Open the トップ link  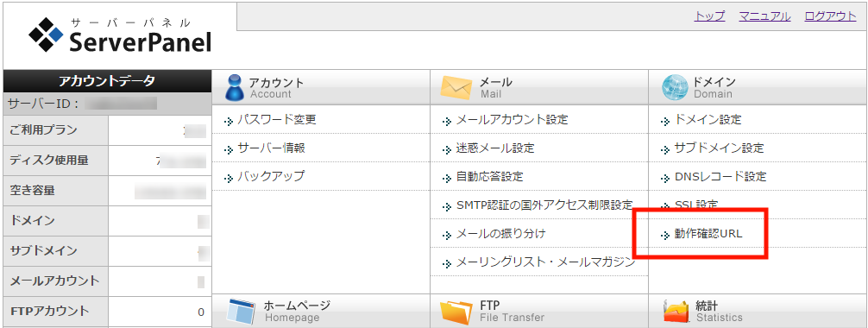pyautogui.click(x=710, y=16)
